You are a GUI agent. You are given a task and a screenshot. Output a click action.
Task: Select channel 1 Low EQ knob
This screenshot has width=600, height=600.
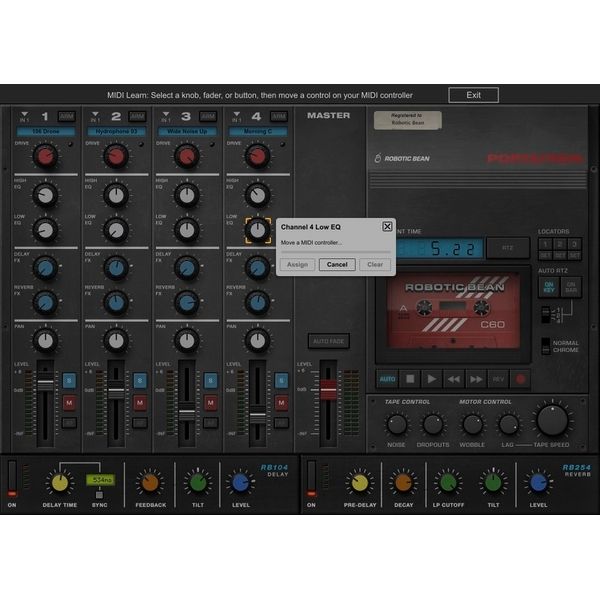coord(46,230)
